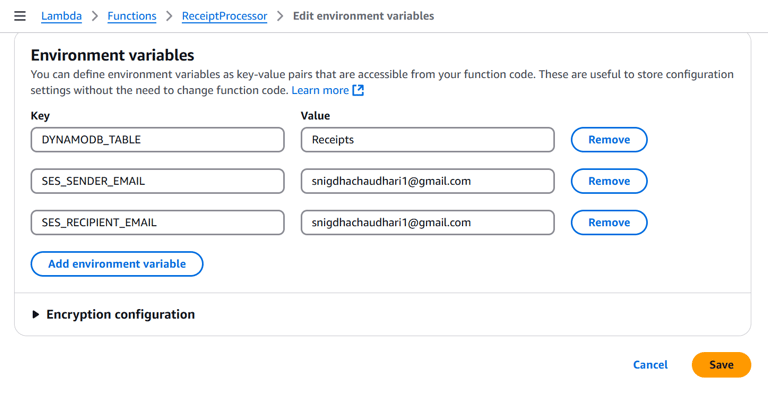Click Add environment variable button
Viewport: 768px width, 402px height.
click(117, 264)
